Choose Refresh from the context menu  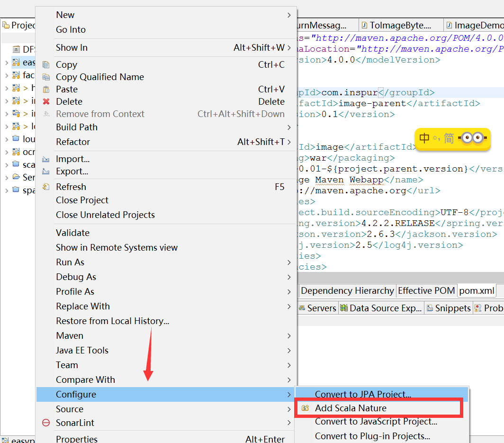[x=166, y=187]
